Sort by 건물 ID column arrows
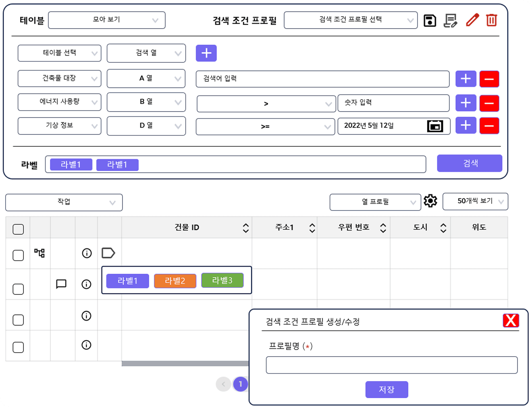Viewport: 532px width, 407px height. 246,228
